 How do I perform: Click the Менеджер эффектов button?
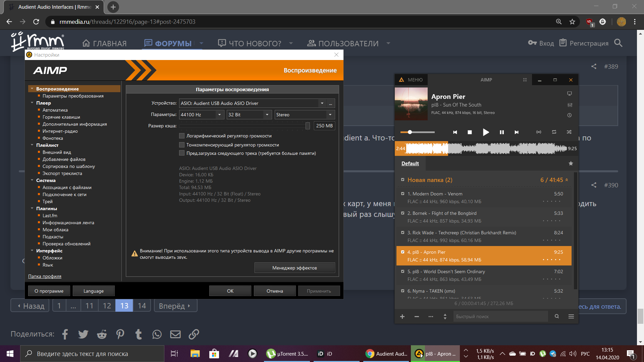click(294, 268)
